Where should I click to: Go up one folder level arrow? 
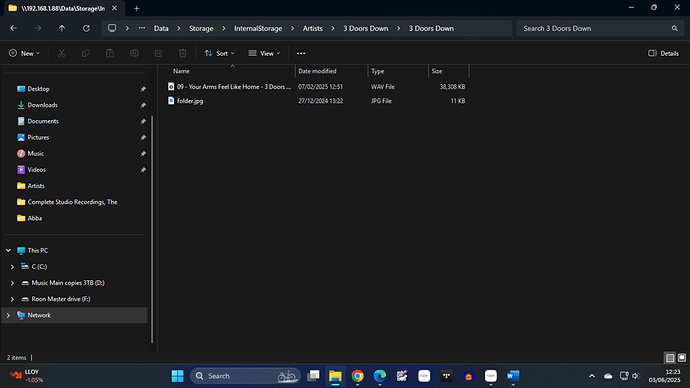coord(62,28)
